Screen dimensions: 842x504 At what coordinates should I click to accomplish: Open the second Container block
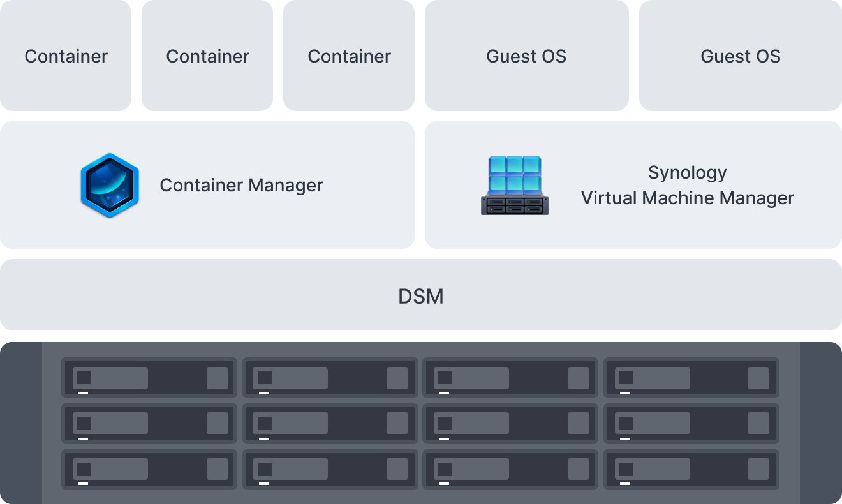pos(207,56)
